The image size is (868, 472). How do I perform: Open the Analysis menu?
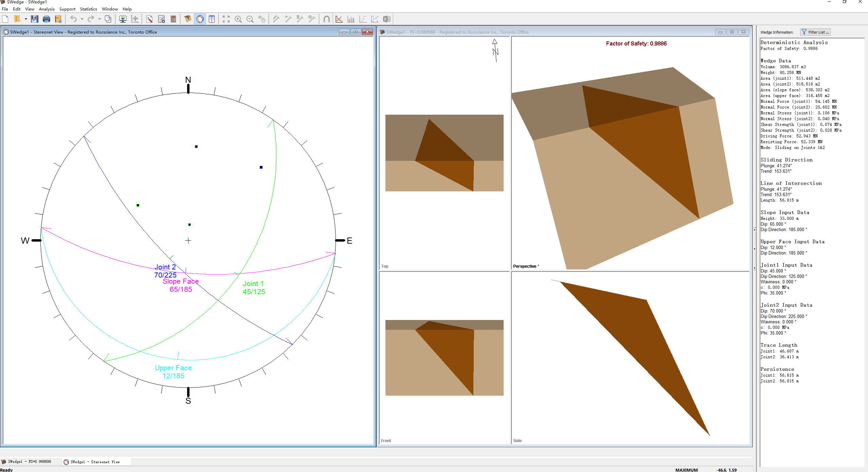47,9
